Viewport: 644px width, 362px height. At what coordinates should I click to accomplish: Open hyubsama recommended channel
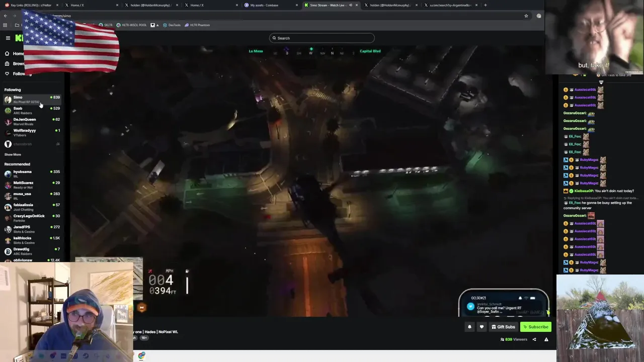31,174
